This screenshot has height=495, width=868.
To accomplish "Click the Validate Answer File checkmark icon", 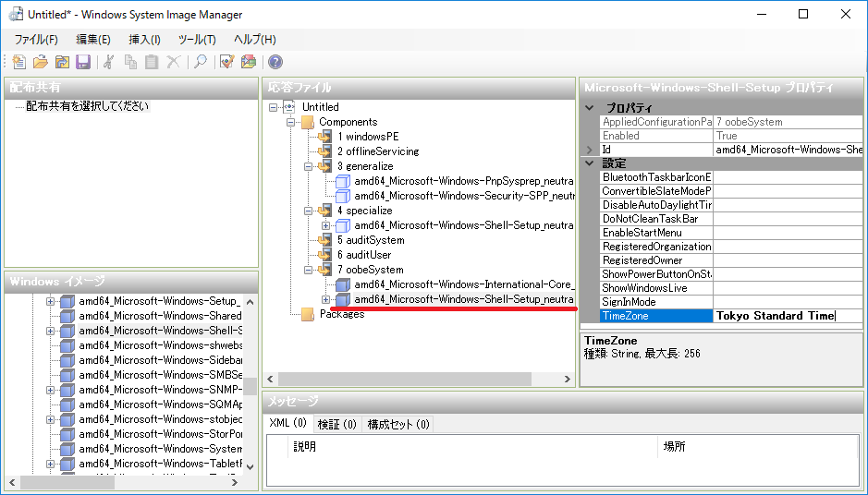I will point(227,62).
